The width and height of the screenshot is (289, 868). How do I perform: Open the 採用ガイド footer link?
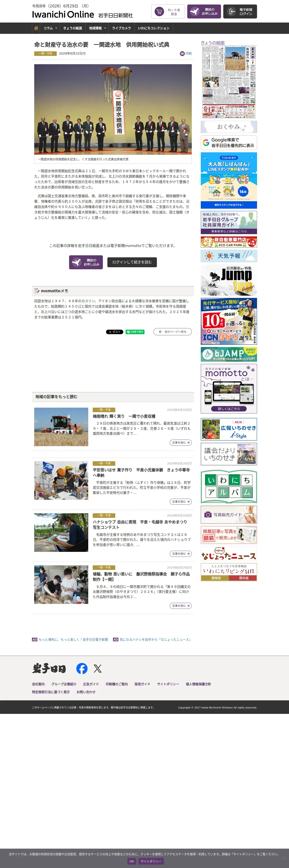tap(142, 684)
